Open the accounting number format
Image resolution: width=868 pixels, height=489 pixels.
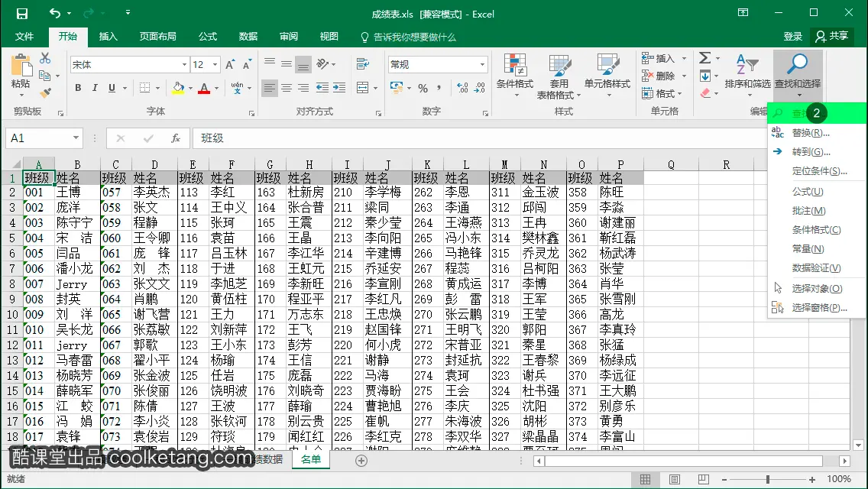tap(397, 88)
